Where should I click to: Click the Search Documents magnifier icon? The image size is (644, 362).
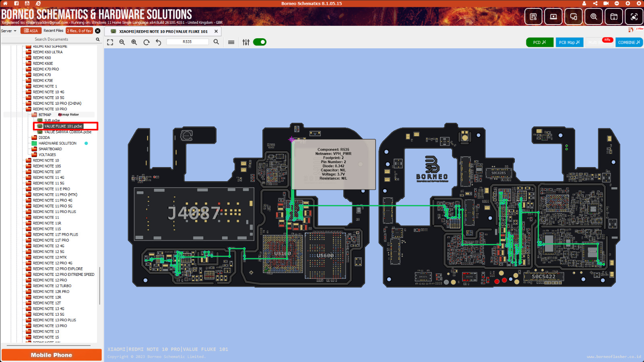(97, 39)
